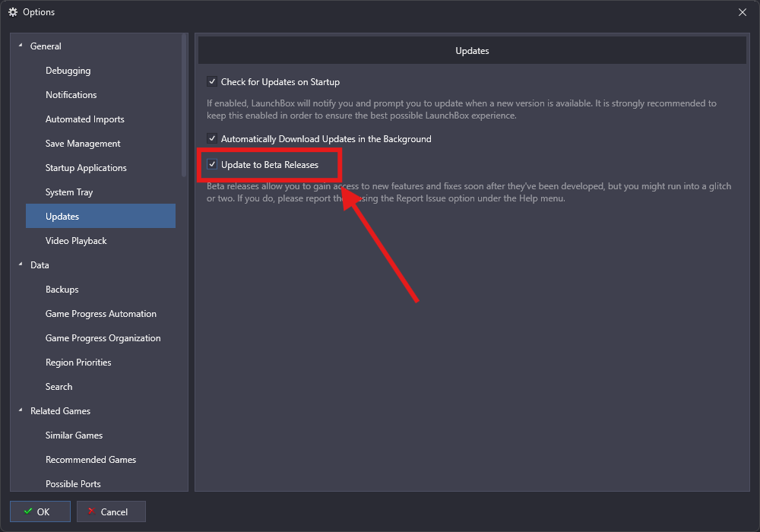Screen dimensions: 760x532
Task: Close the Options dialog window
Action: click(742, 12)
